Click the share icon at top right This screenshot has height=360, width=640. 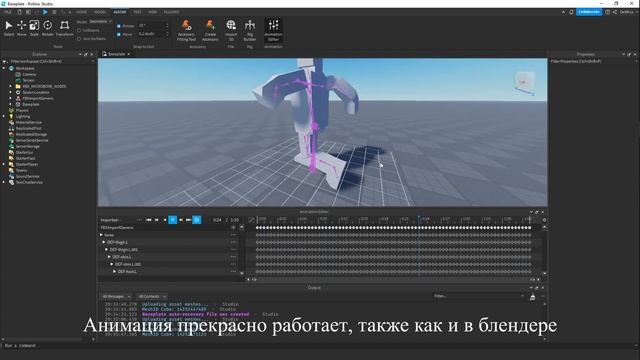(615, 12)
